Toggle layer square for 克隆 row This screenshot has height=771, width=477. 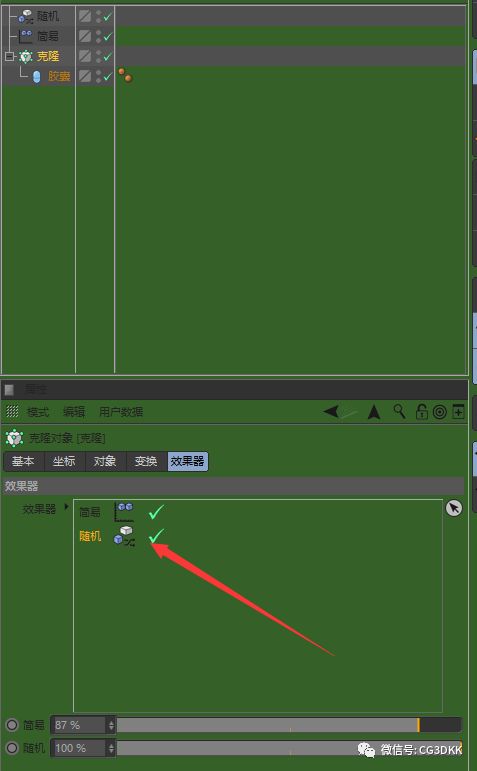(x=85, y=56)
